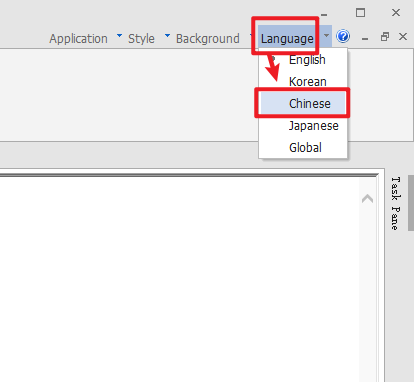Close the inner document window

pyautogui.click(x=403, y=36)
